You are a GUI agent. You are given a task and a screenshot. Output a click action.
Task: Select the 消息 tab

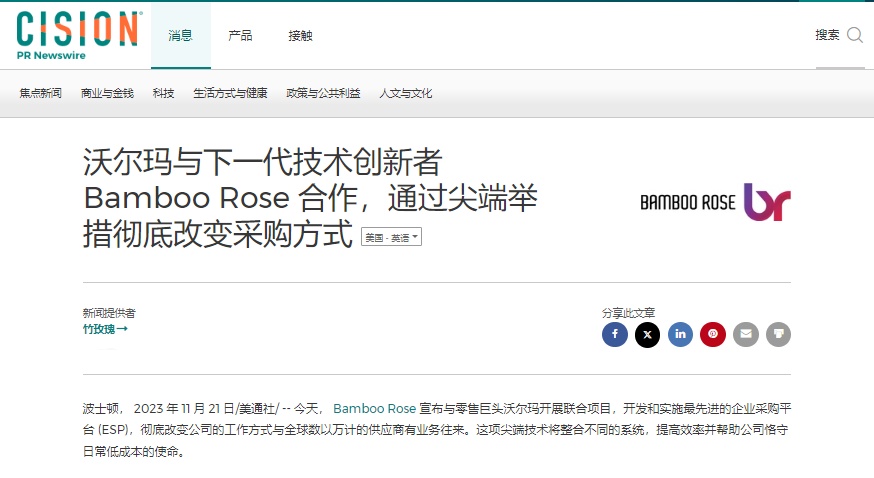coord(181,36)
